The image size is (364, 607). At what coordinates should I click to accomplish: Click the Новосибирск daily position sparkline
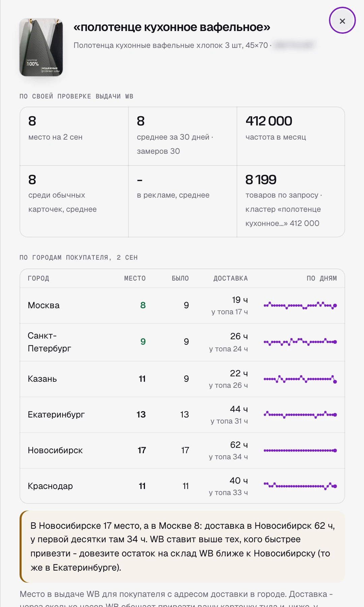click(x=300, y=451)
